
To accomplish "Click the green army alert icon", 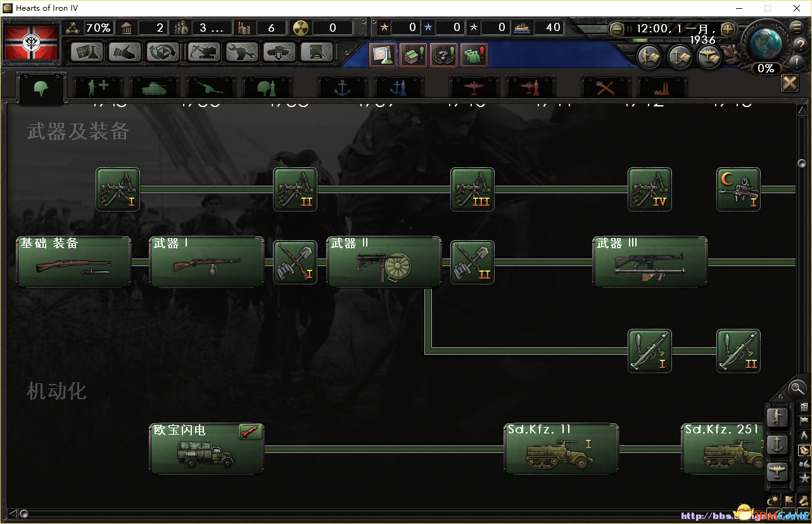I will (474, 55).
